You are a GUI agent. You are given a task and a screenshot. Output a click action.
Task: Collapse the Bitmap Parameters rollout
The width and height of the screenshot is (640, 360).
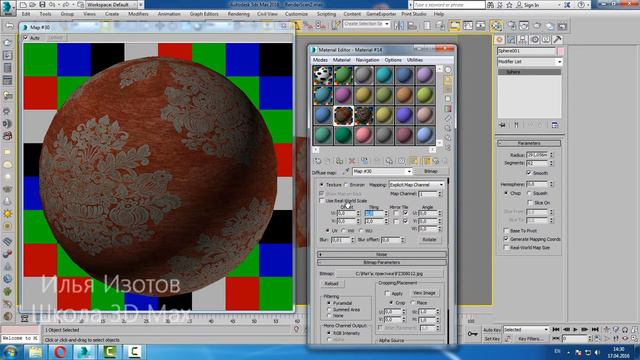pyautogui.click(x=382, y=262)
